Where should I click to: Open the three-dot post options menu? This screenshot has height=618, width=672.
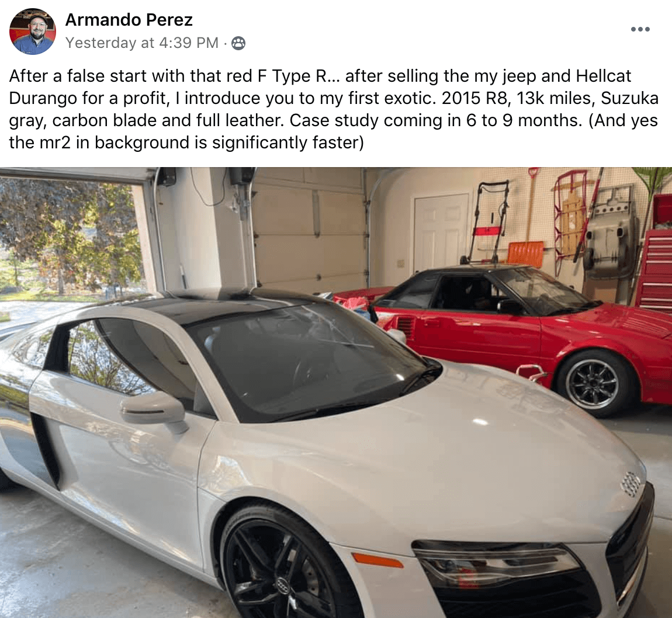640,29
